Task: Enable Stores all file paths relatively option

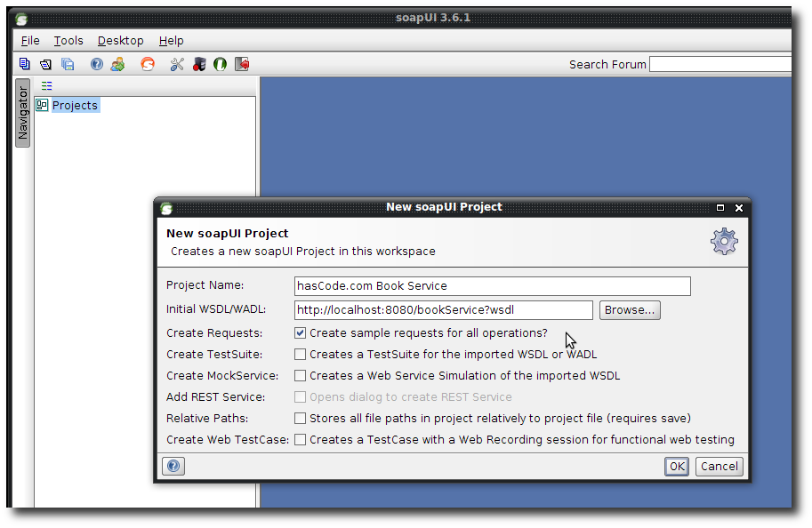Action: tap(300, 419)
